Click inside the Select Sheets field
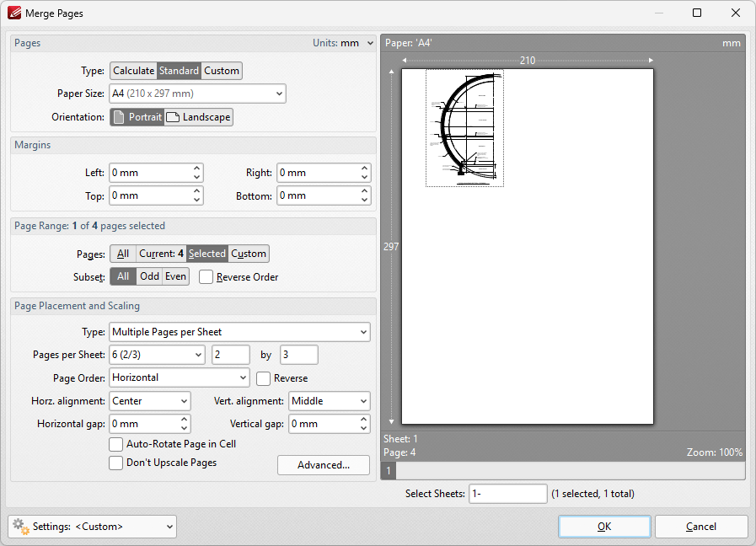Screen dimensions: 756x546 pyautogui.click(x=507, y=493)
